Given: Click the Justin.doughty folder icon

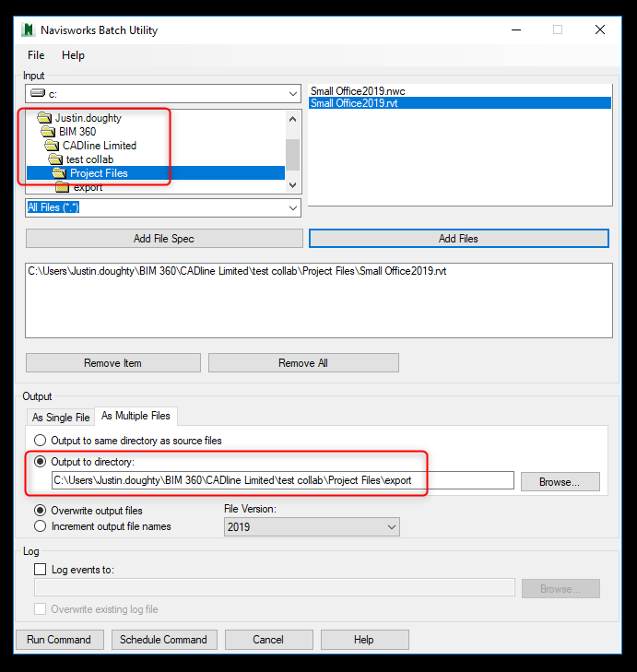Looking at the screenshot, I should point(44,117).
